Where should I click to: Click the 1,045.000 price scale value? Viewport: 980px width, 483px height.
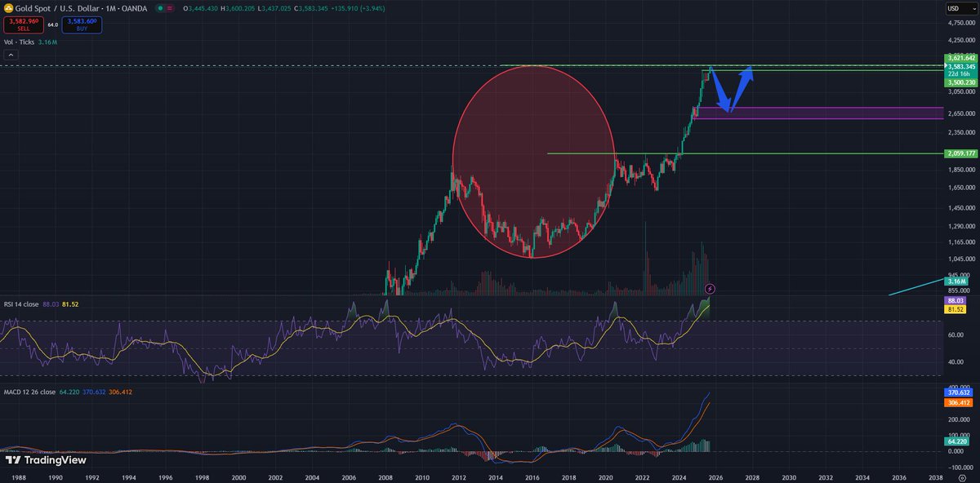pos(960,259)
